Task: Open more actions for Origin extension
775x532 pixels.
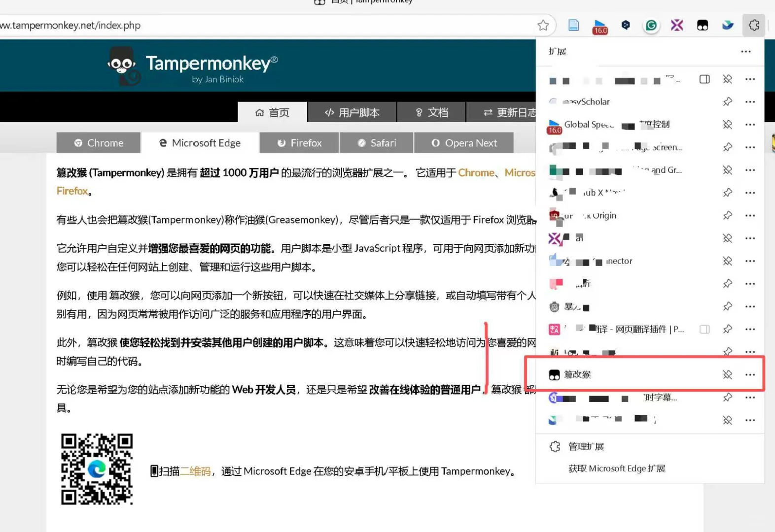Action: (750, 216)
